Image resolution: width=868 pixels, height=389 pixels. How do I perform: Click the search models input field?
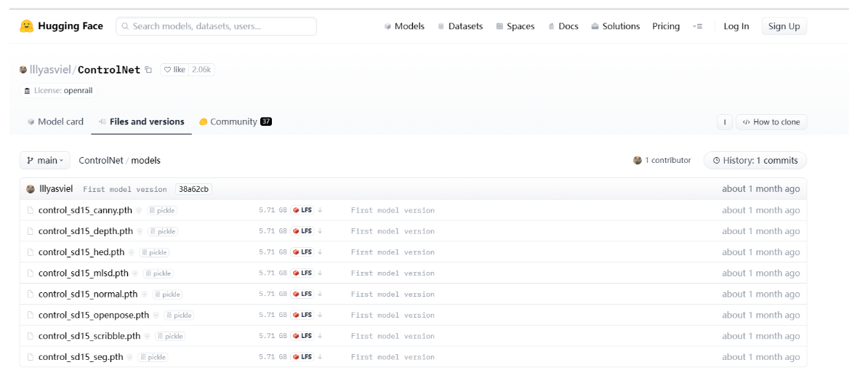coord(216,26)
